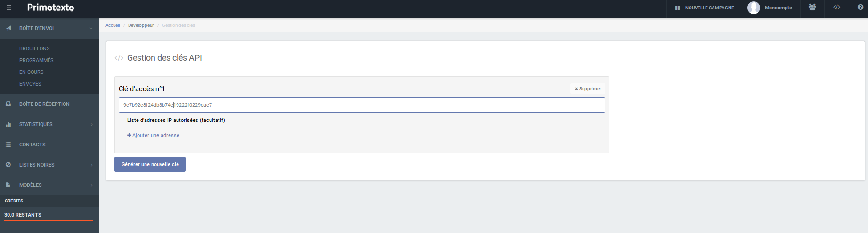This screenshot has height=233, width=868.
Task: Open the help question mark icon
Action: pyautogui.click(x=860, y=7)
